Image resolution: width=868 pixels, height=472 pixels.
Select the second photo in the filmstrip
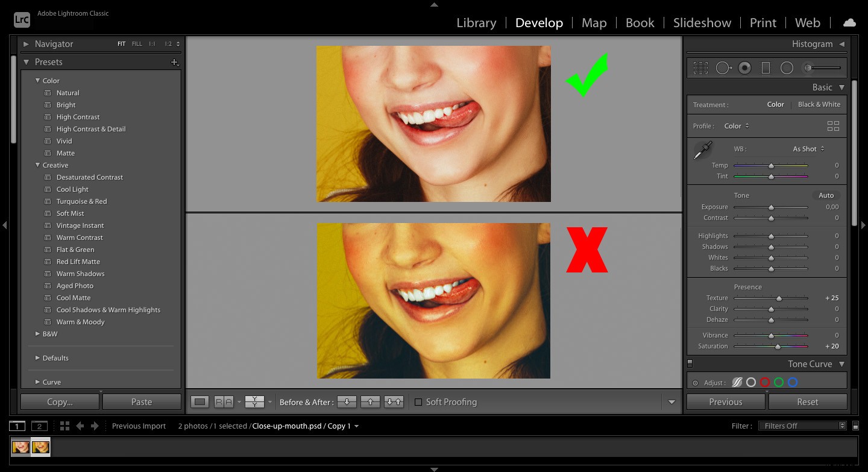[40, 447]
